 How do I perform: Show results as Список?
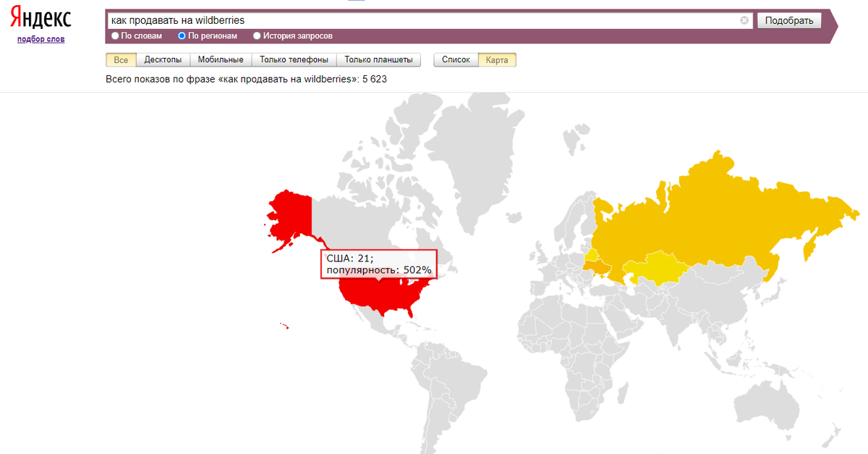(x=456, y=60)
